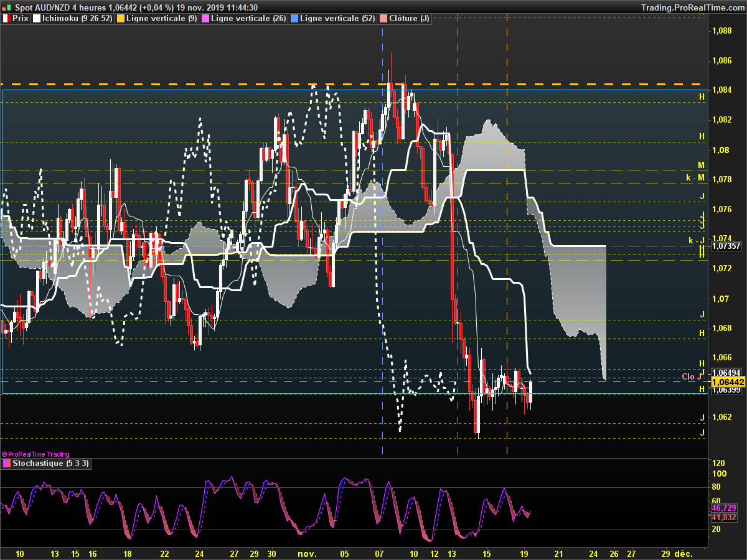Click the stochastic value 46,729

[x=725, y=508]
